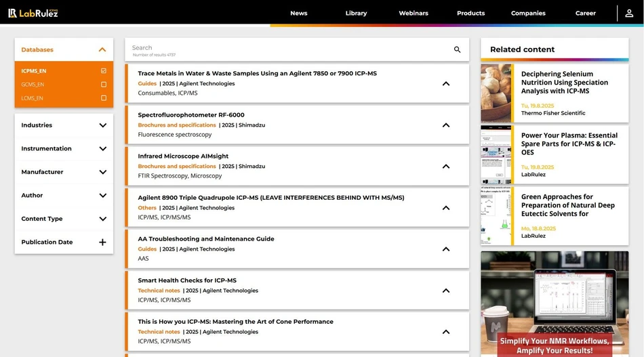Open Green Approaches for Preparation article
The image size is (644, 357).
coord(568,205)
